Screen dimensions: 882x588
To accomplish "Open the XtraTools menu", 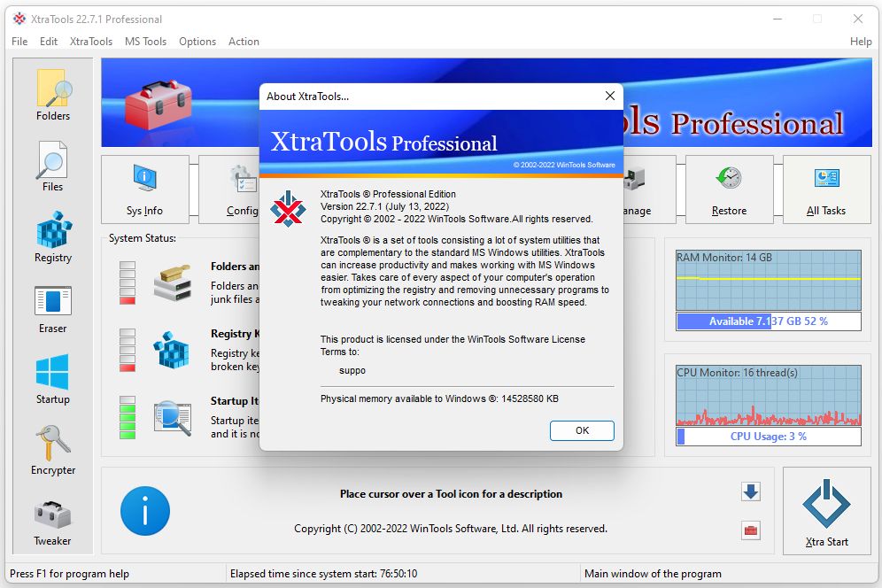I will (x=91, y=42).
